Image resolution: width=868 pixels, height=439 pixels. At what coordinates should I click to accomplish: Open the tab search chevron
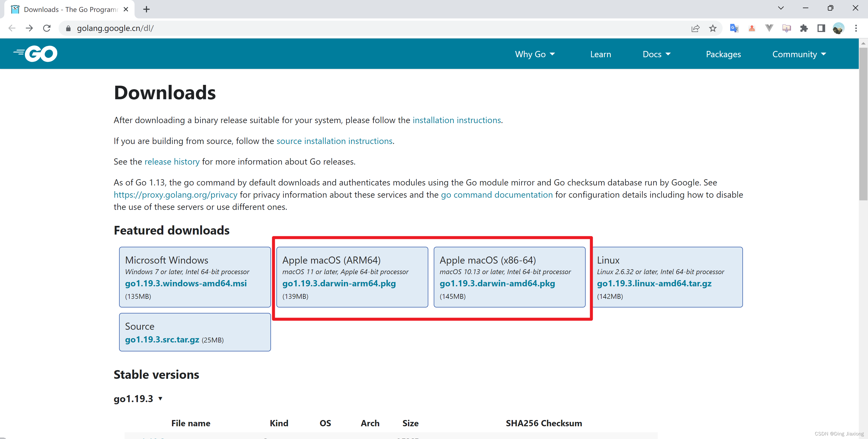click(781, 8)
